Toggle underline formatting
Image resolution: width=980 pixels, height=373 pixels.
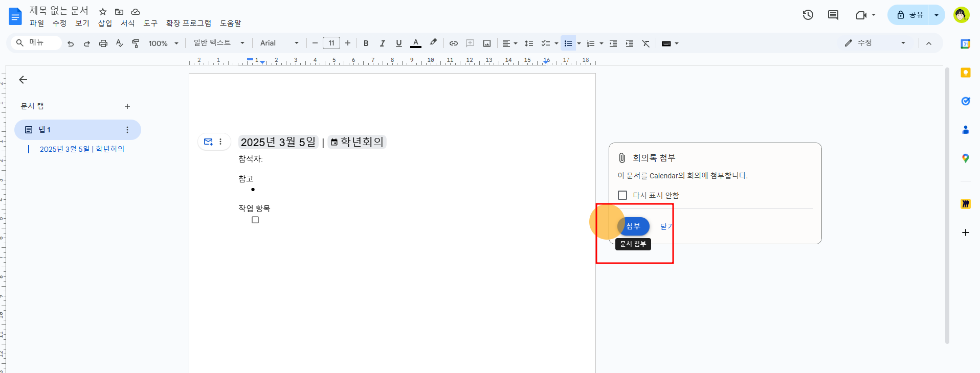click(399, 43)
